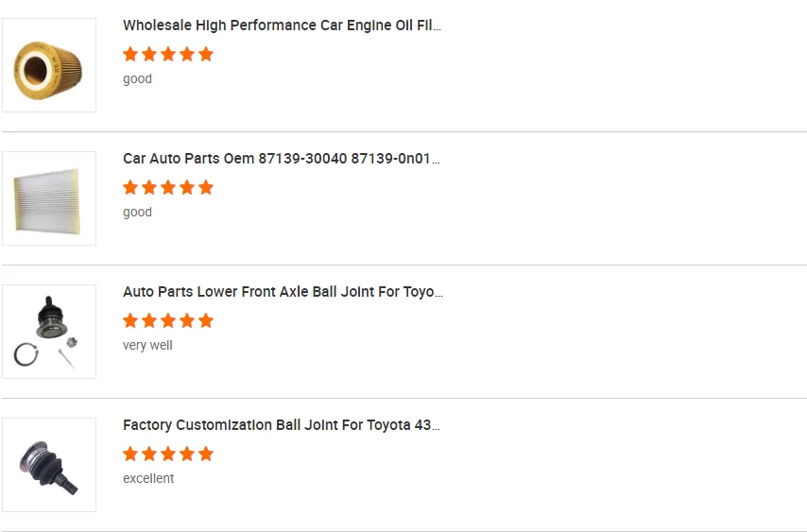Click the third star of the Car Auto Parts rating
The height and width of the screenshot is (532, 807).
click(168, 187)
